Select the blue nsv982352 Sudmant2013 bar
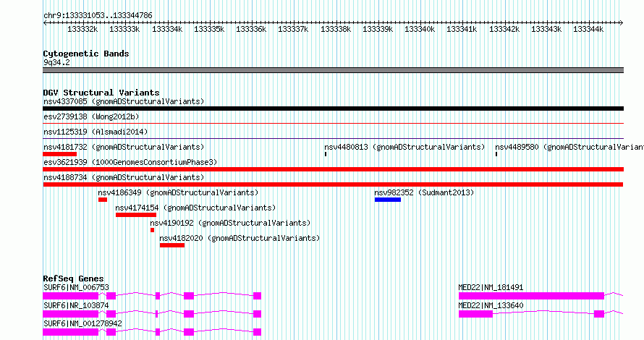Viewport: 644px width, 340px height. [388, 200]
